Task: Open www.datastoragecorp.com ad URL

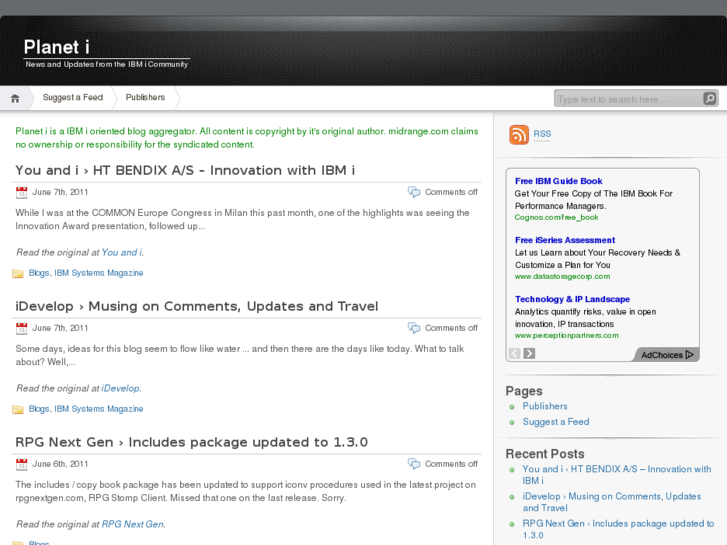Action: pos(562,276)
